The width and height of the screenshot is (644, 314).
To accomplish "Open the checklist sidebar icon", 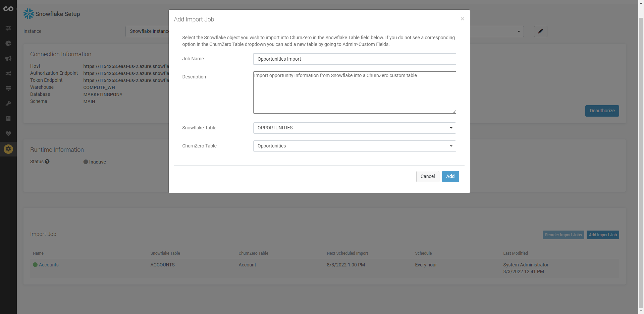I will [8, 119].
